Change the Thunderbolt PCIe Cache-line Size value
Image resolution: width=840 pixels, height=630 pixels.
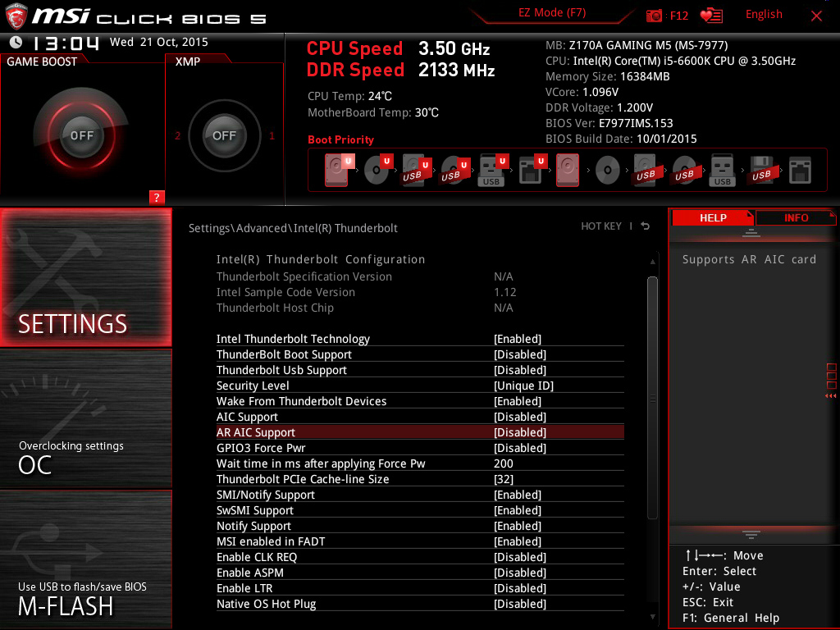(503, 479)
